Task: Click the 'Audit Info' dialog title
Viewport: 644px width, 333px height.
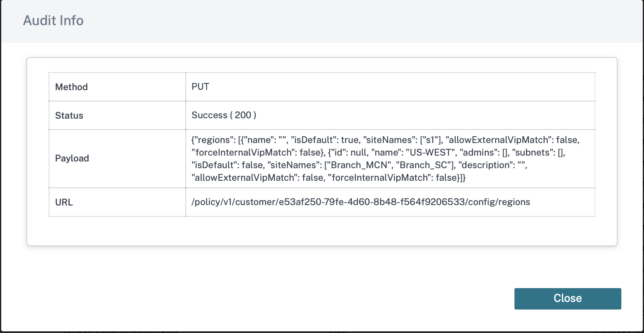Action: click(x=53, y=21)
